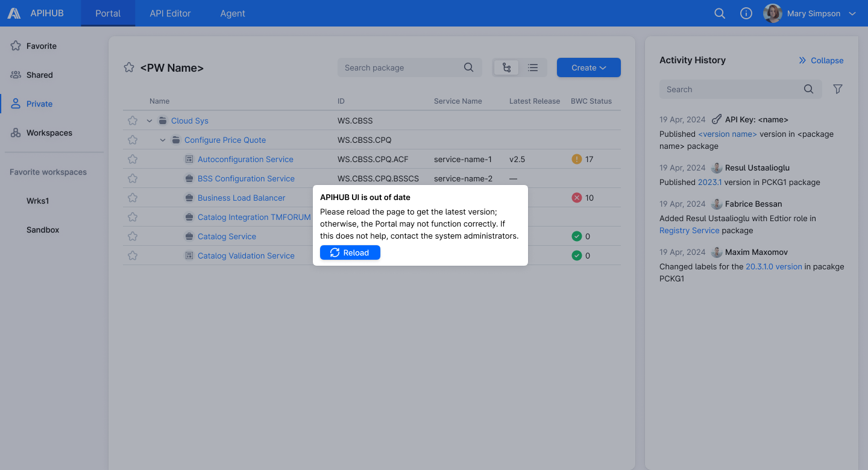
Task: Click the Reload button in the dialog
Action: point(350,252)
